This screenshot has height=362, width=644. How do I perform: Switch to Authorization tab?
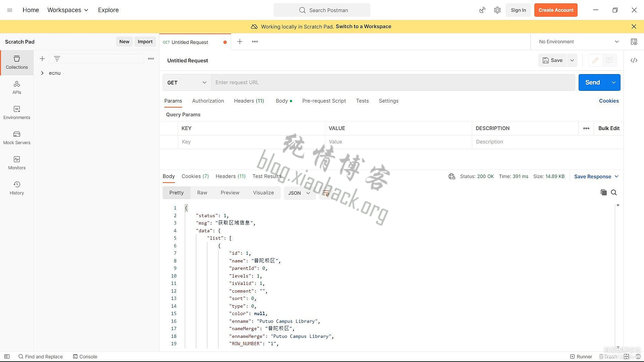click(x=208, y=101)
